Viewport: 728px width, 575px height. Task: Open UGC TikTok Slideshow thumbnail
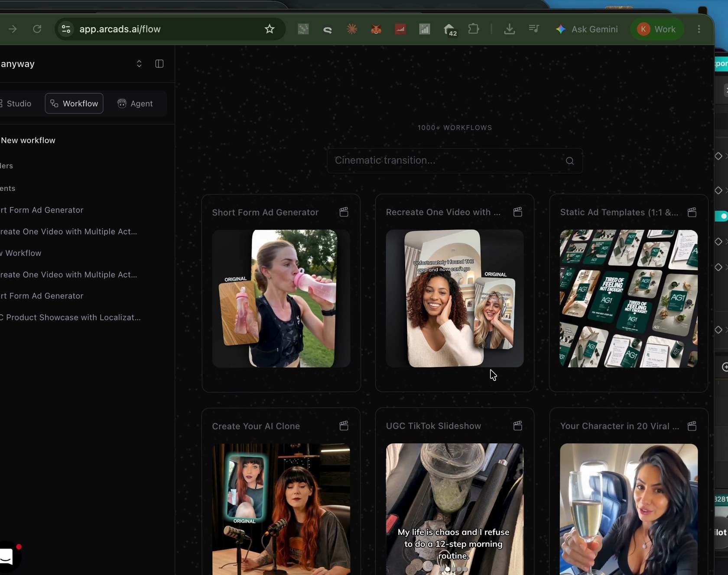(x=455, y=509)
